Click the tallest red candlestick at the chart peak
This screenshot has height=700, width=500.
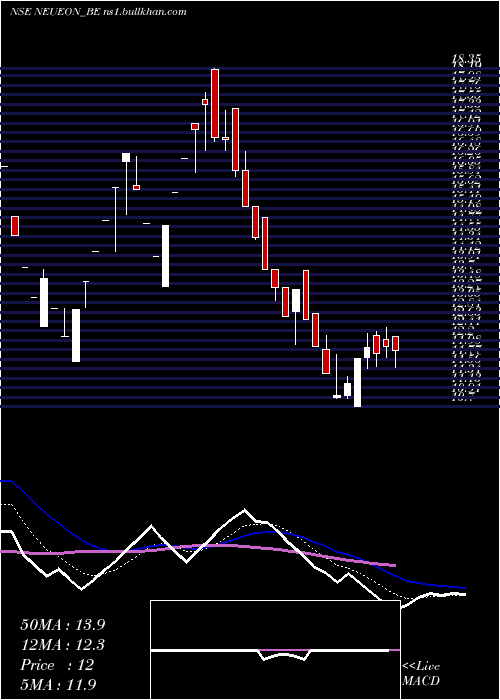click(215, 104)
